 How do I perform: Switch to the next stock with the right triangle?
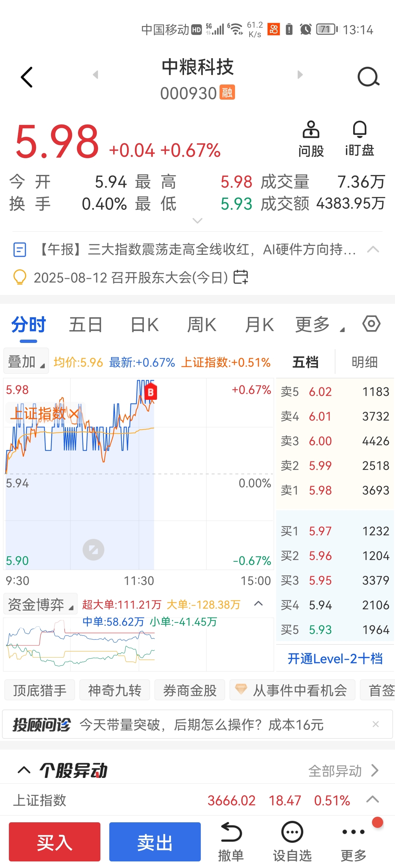300,74
